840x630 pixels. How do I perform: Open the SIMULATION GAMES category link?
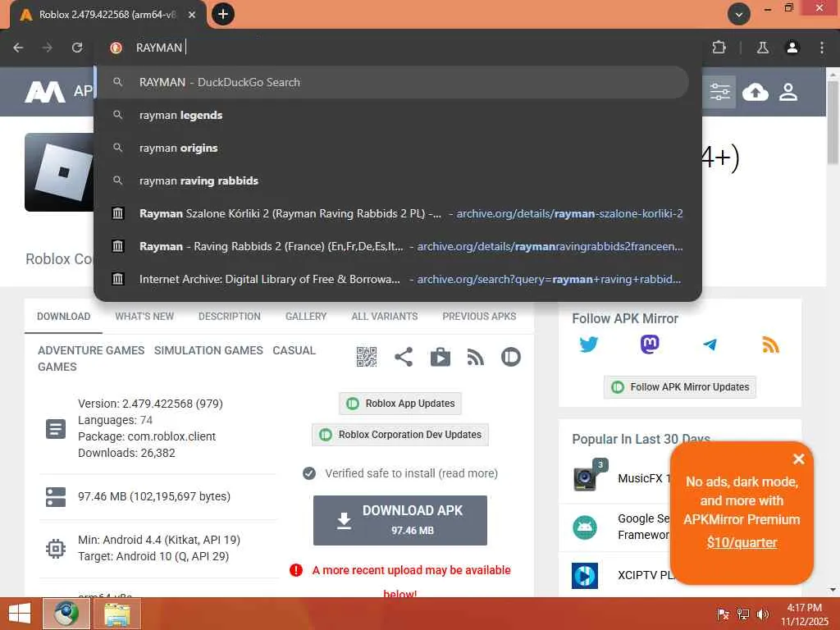point(208,350)
